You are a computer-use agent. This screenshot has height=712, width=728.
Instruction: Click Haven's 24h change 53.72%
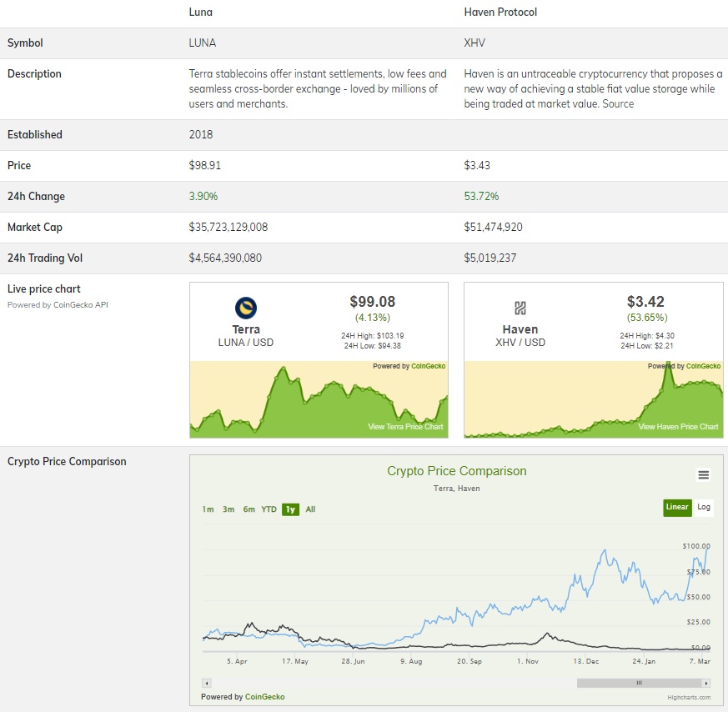tap(481, 196)
